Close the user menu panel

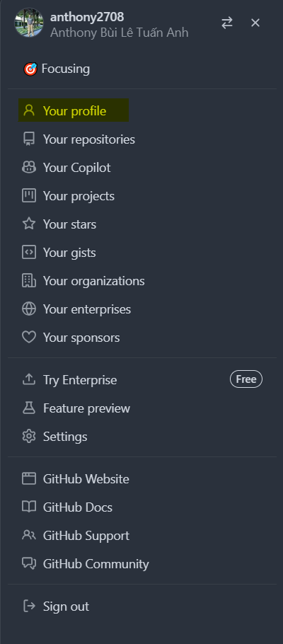coord(255,23)
